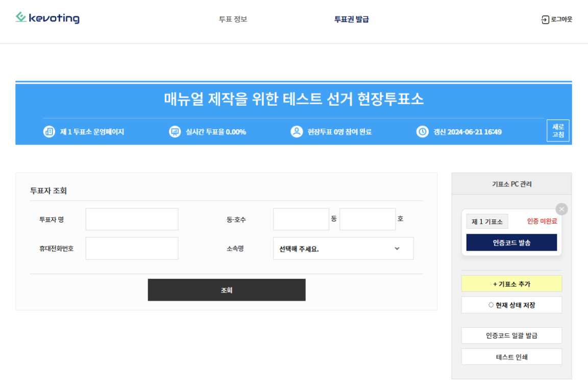The image size is (588, 389).
Task: Click the 테스트 인쇄 button
Action: pos(511,357)
